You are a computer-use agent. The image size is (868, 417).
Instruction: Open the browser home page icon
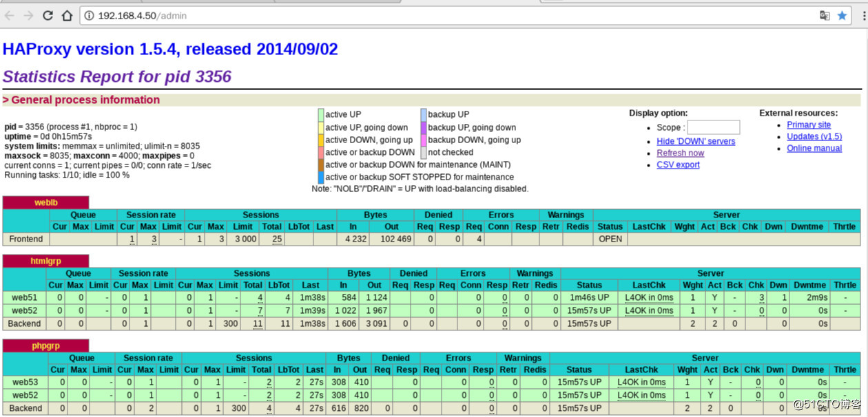(x=67, y=15)
